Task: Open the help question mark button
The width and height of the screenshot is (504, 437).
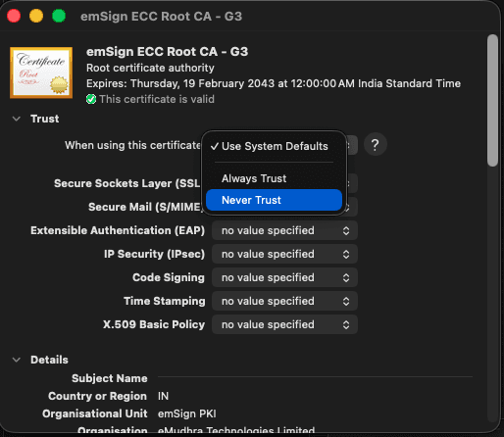Action: 376,144
